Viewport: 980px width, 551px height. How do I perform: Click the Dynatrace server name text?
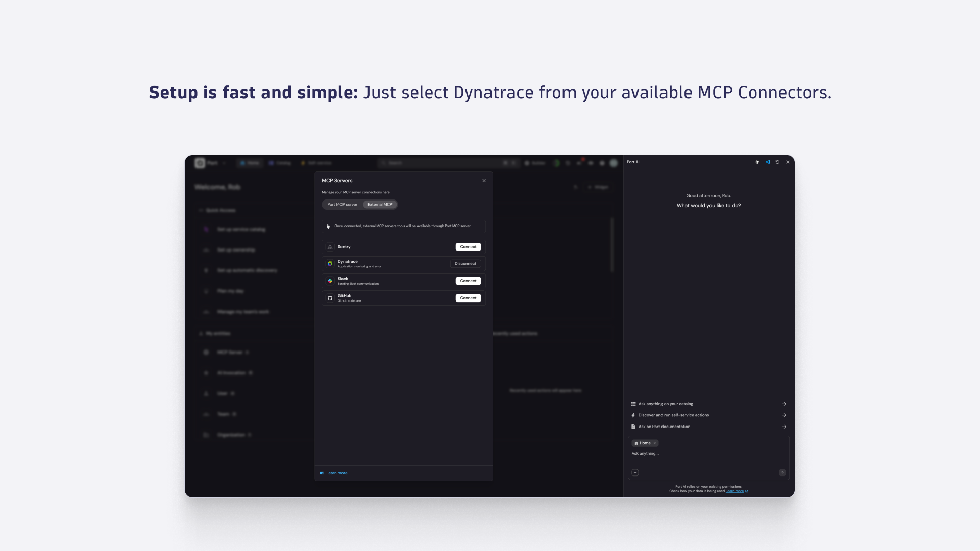[348, 262]
